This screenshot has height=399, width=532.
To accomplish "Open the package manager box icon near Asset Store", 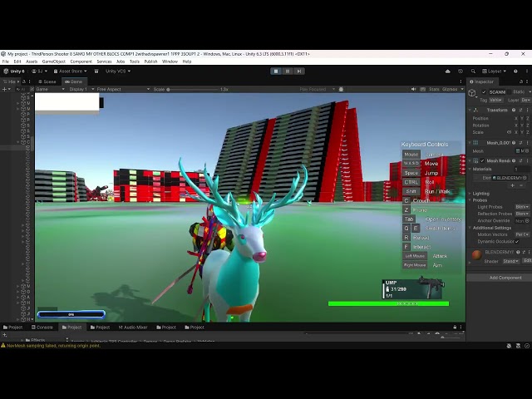I will click(96, 71).
